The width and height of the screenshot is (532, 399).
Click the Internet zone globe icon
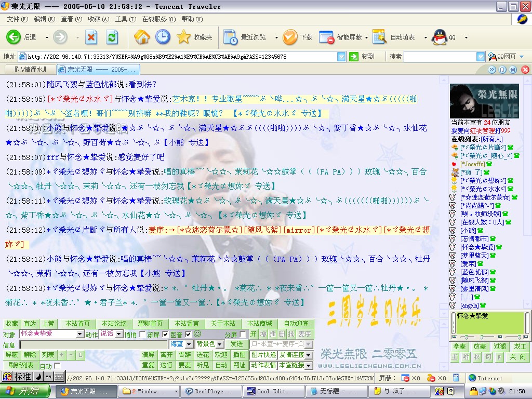coord(472,378)
